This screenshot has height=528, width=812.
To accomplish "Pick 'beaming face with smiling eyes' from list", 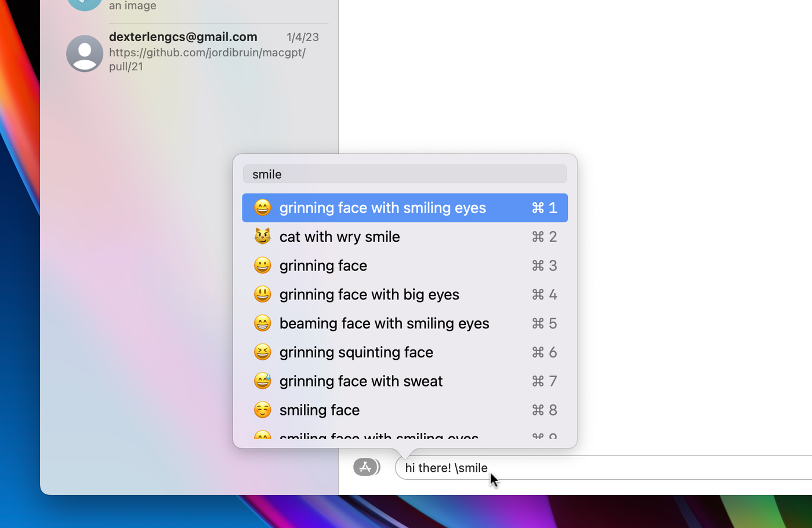I will pos(405,323).
